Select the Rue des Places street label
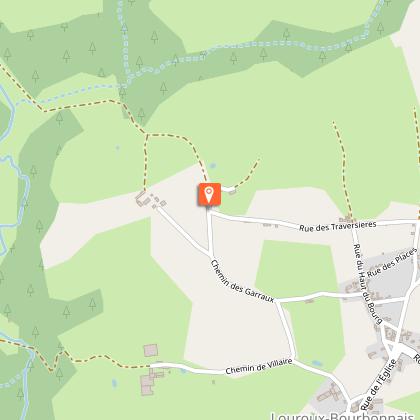 tap(392, 263)
